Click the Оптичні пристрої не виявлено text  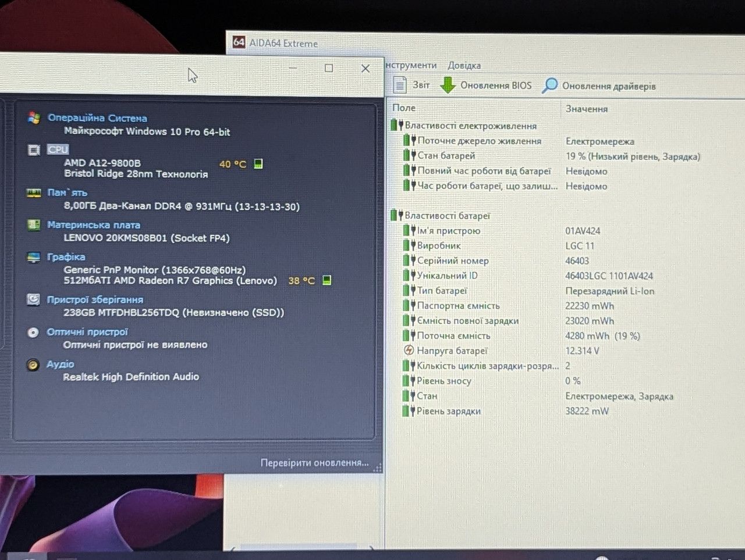click(135, 345)
